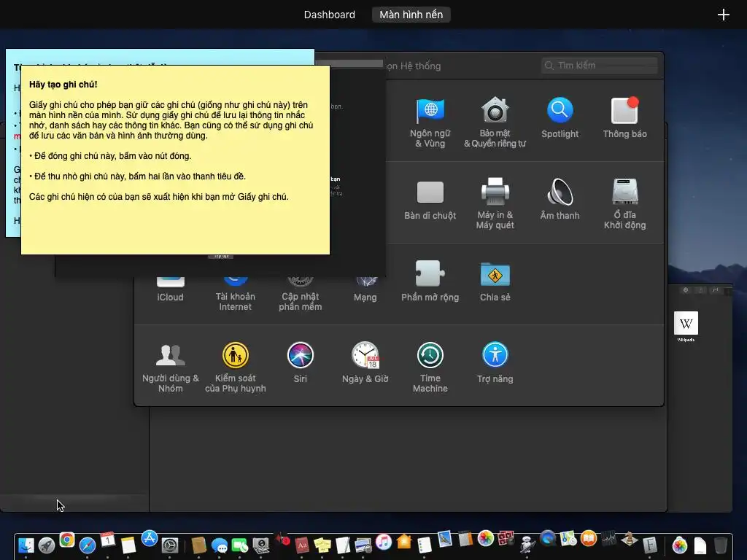Open Bảo mật & Quyền riêng tư pane
The width and height of the screenshot is (747, 560).
495,122
